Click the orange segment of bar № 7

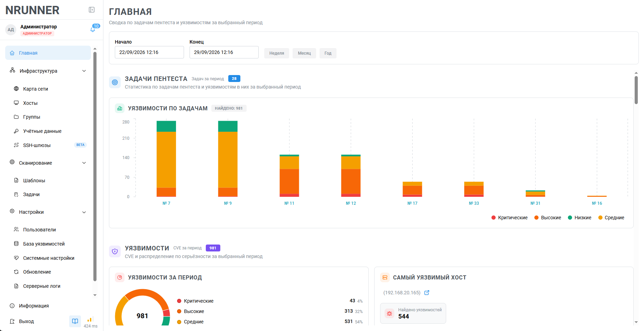coord(166,192)
